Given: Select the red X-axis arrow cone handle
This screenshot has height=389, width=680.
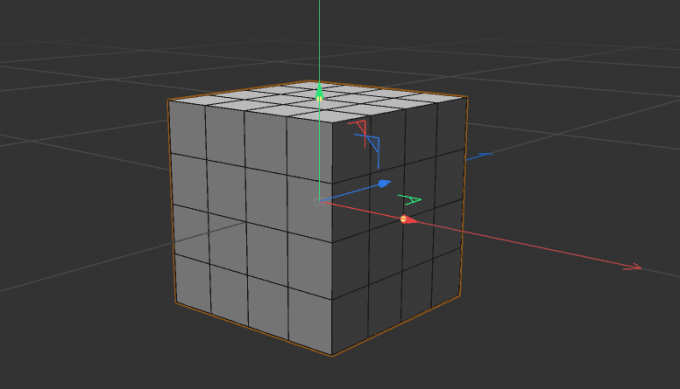Looking at the screenshot, I should (x=409, y=220).
